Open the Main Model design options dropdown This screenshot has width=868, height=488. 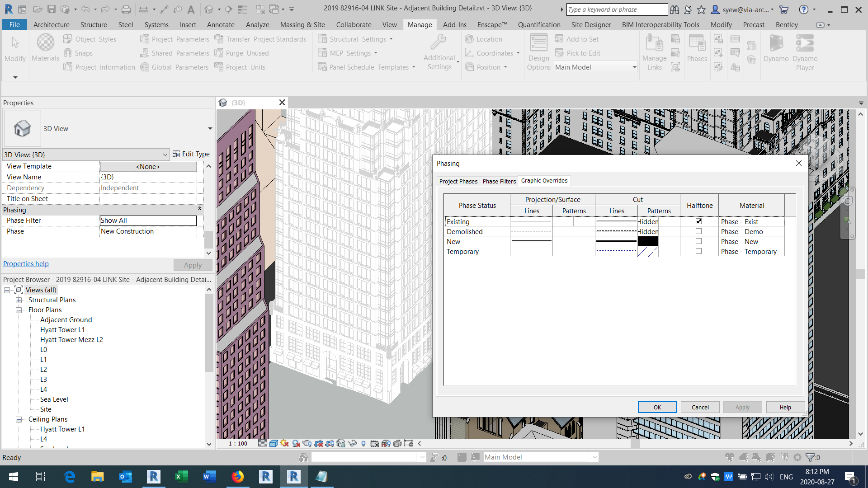[x=635, y=67]
